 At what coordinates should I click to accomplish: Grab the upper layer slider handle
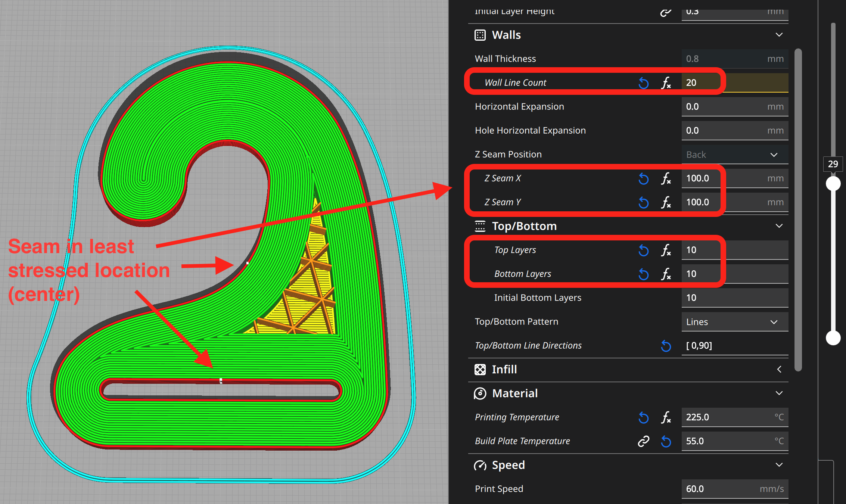point(833,183)
